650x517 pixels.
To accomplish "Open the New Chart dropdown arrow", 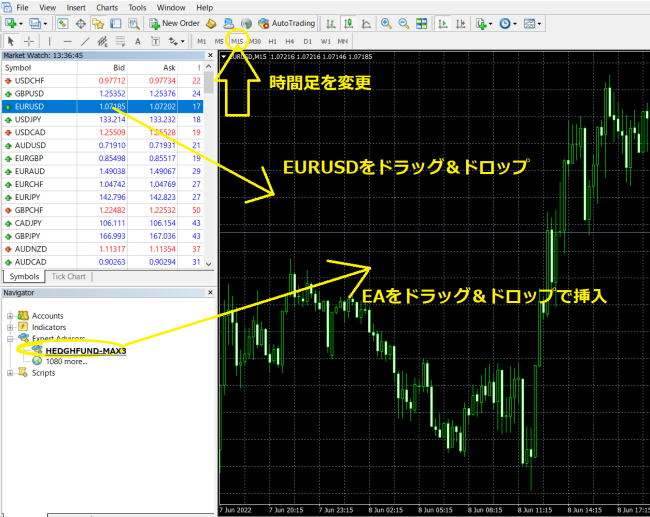I will pyautogui.click(x=21, y=24).
